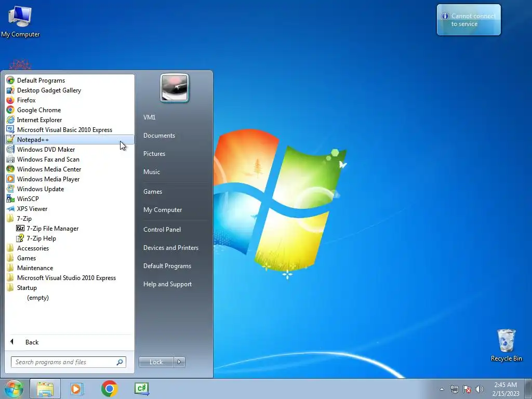Open Firefox from the Start menu
Viewport: 532px width, 399px height.
click(70, 100)
